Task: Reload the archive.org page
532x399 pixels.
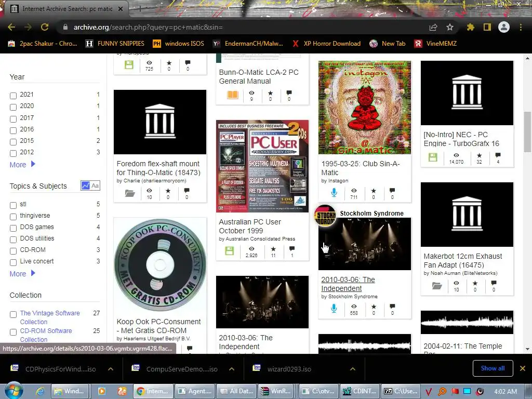Action: (x=45, y=27)
